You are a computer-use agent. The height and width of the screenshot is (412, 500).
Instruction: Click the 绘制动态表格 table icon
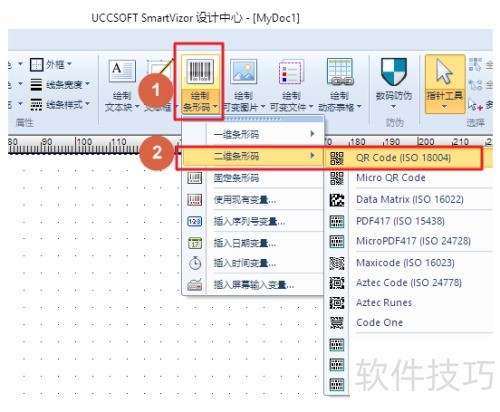coord(340,71)
